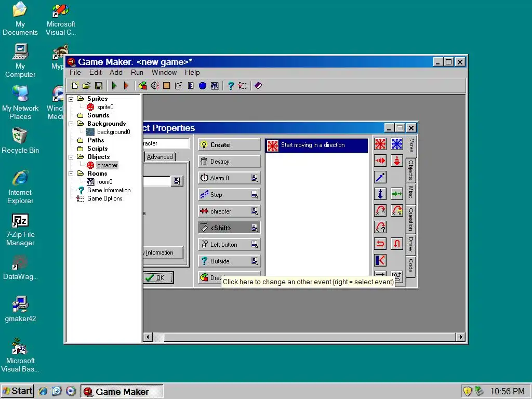Screen dimensions: 532x399
Task: Open the File menu
Action: (x=75, y=72)
